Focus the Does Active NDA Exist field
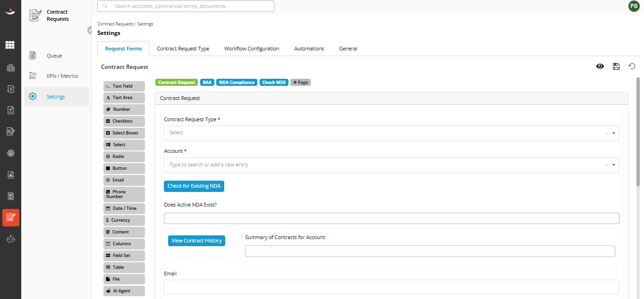This screenshot has width=644, height=299. [x=391, y=218]
